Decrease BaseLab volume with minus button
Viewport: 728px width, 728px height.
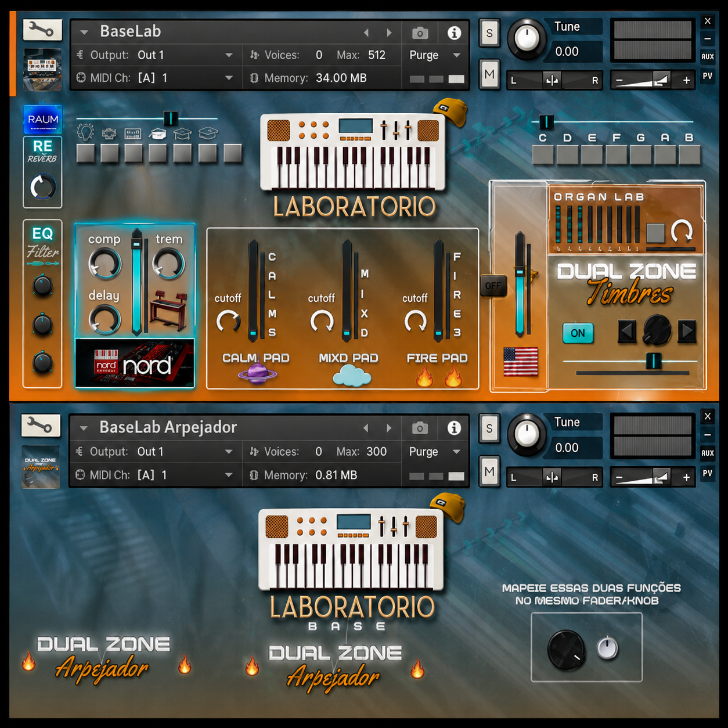[619, 81]
